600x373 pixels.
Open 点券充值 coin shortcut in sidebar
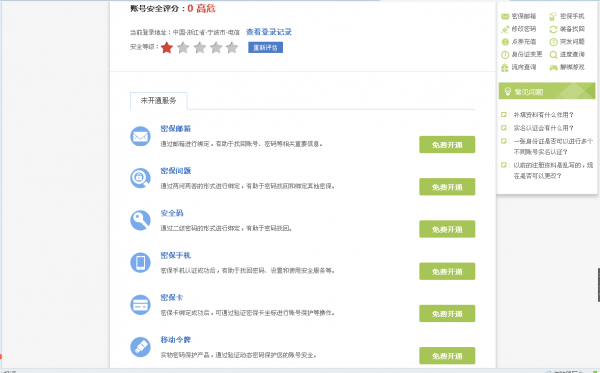click(519, 42)
